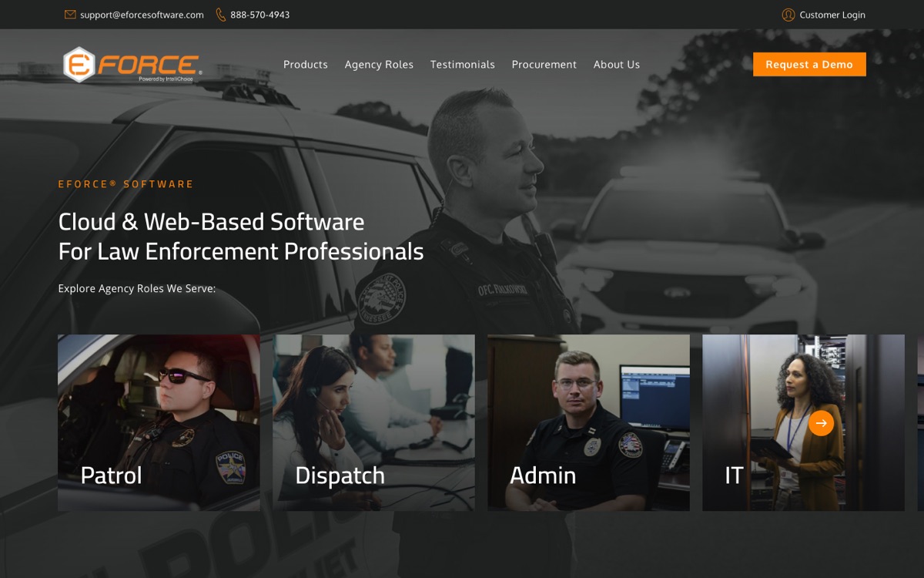Viewport: 924px width, 578px height.
Task: Select the Patrol role card
Action: (159, 422)
